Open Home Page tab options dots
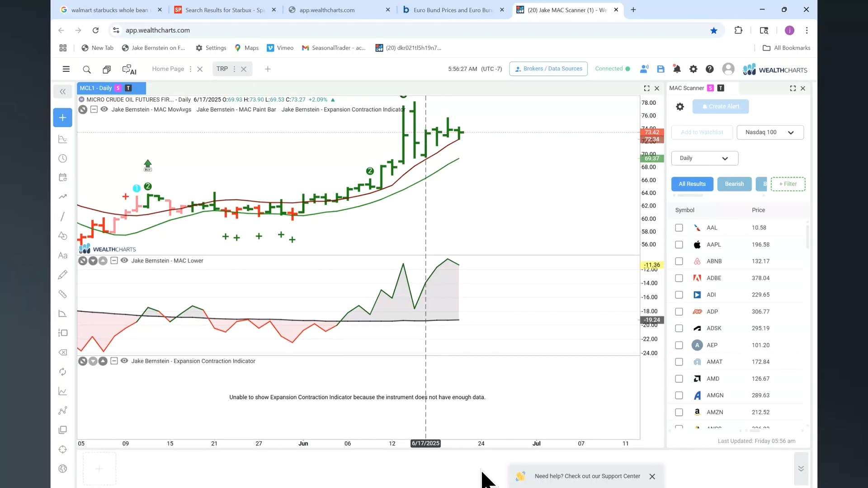 190,69
